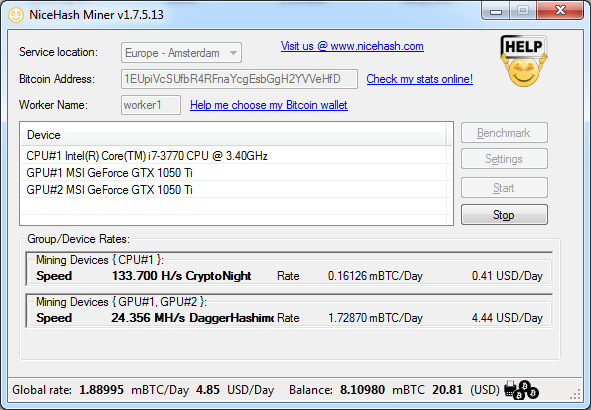Open the Service location dropdown
591x410 pixels.
coord(181,53)
